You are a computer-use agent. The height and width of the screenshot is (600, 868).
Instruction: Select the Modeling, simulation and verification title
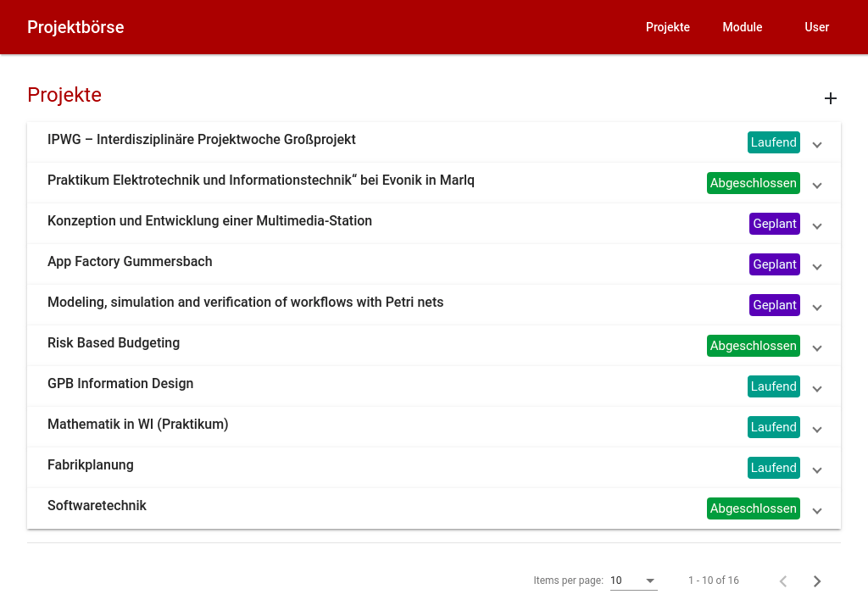pos(245,303)
